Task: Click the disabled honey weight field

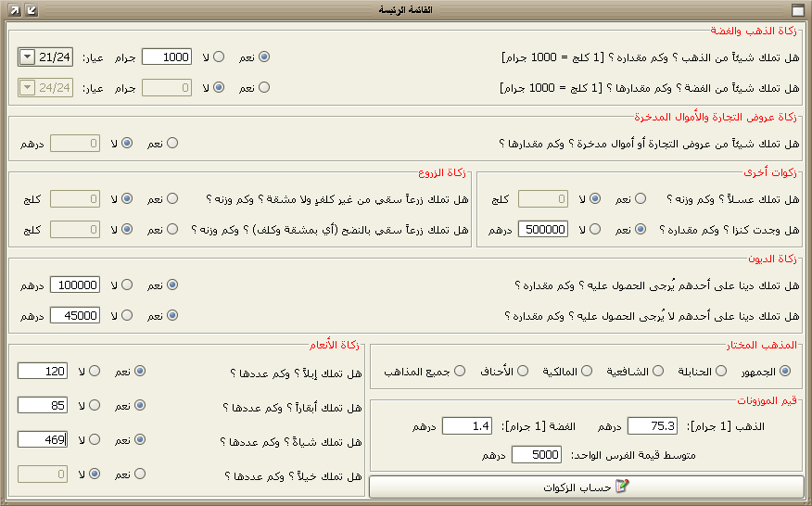Action: 543,199
